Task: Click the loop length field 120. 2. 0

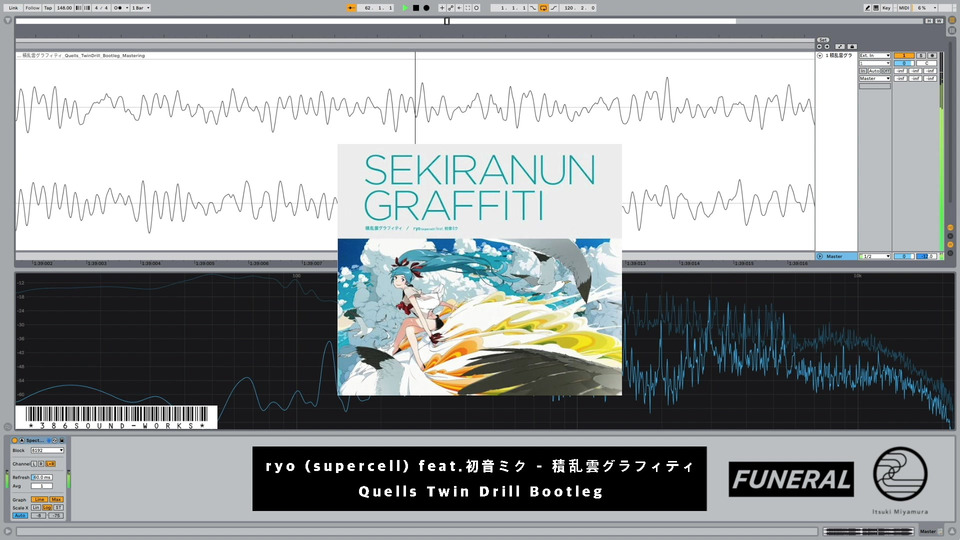Action: 577,8
